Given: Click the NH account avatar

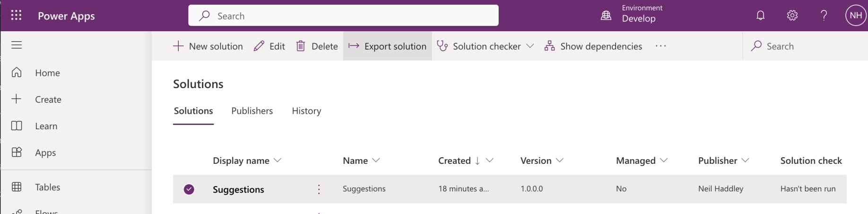Looking at the screenshot, I should click(x=855, y=16).
